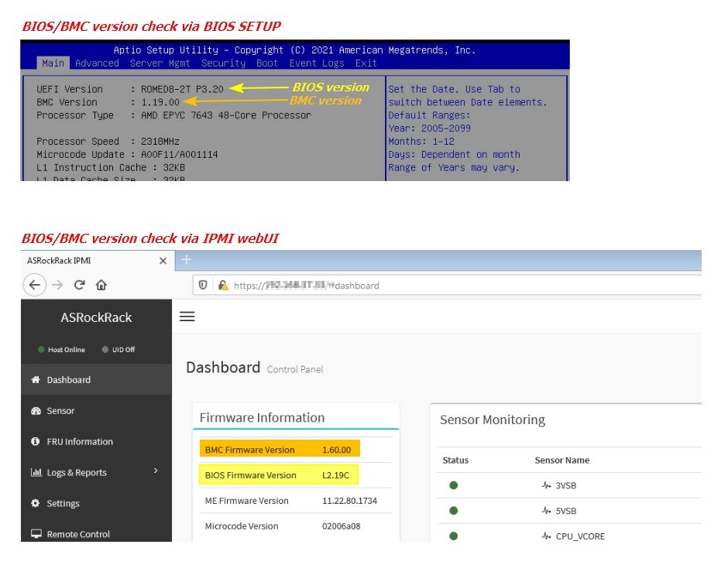Open Remote Control in sidebar
Image resolution: width=728 pixels, height=565 pixels.
(x=77, y=534)
